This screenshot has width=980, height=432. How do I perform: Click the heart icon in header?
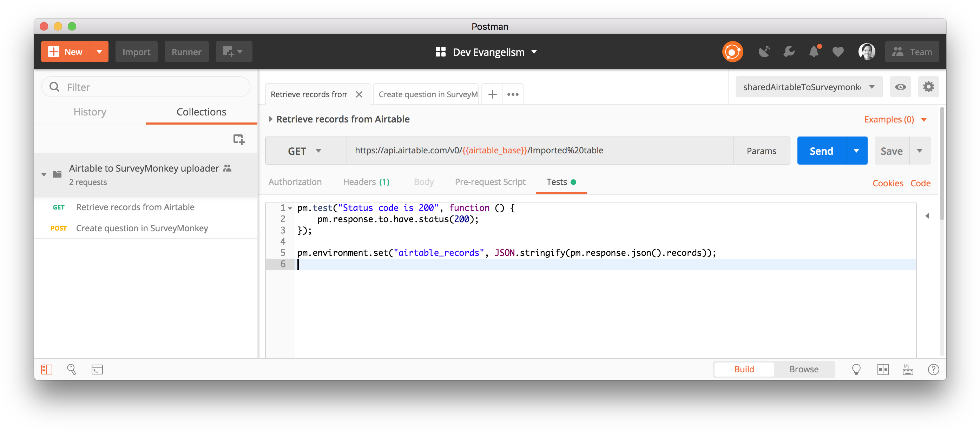click(838, 52)
